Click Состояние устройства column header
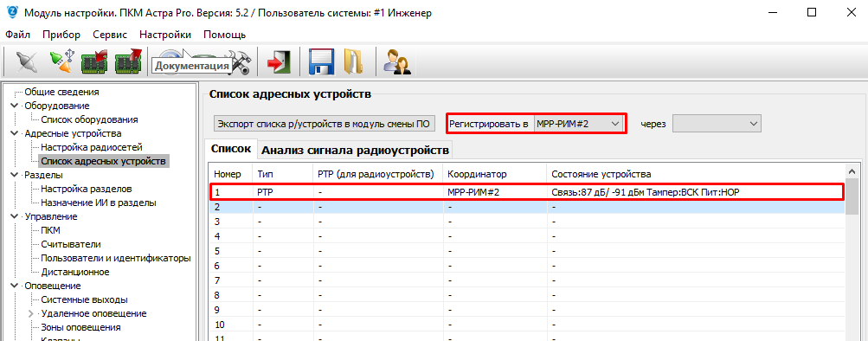The image size is (868, 341). pos(695,174)
